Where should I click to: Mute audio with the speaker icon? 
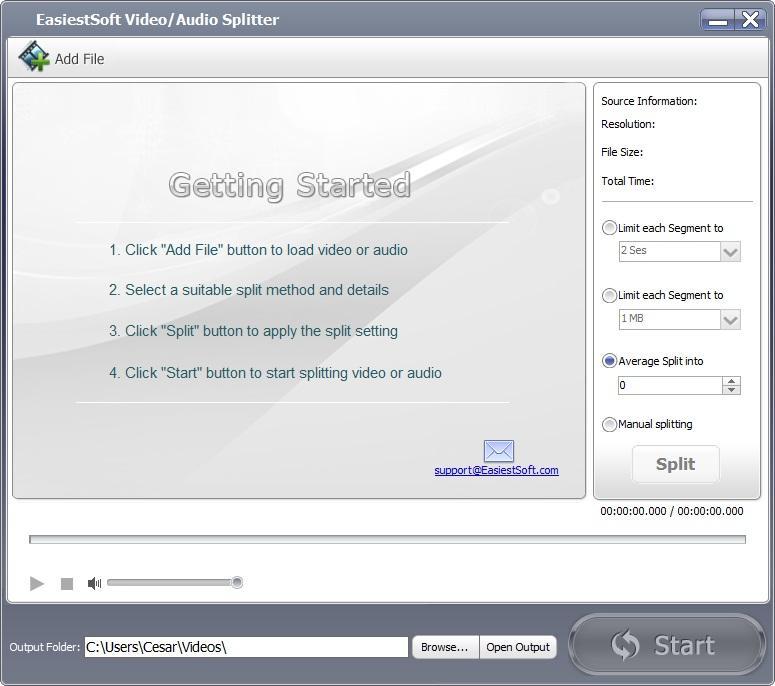94,584
